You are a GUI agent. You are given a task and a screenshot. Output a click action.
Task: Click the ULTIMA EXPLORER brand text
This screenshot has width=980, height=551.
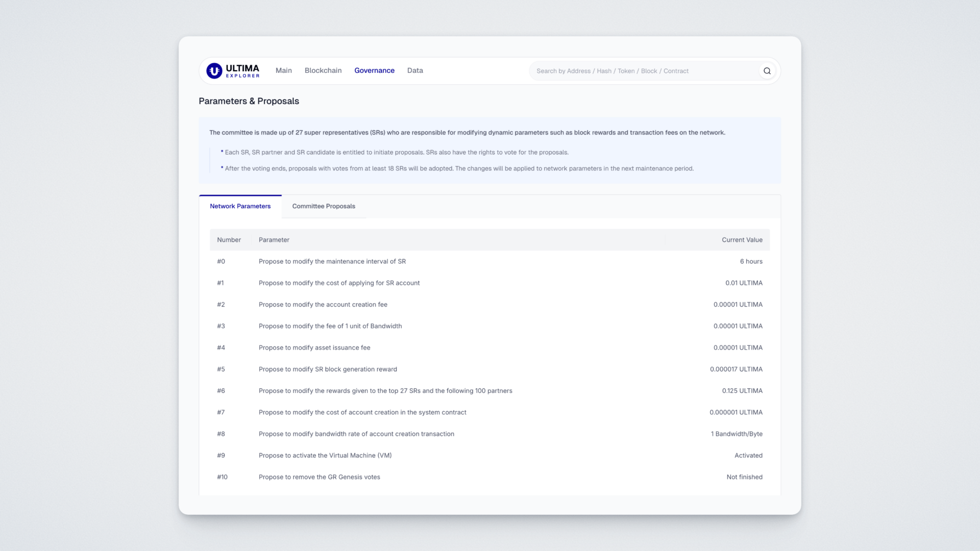click(x=242, y=71)
